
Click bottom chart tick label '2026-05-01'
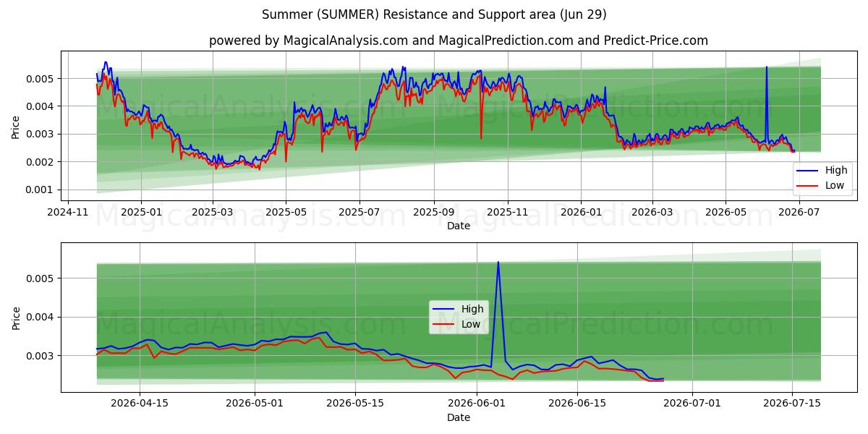[255, 403]
